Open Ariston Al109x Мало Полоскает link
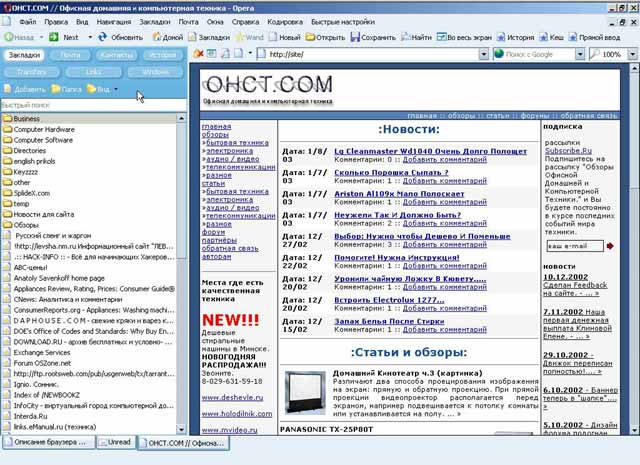 click(x=399, y=194)
